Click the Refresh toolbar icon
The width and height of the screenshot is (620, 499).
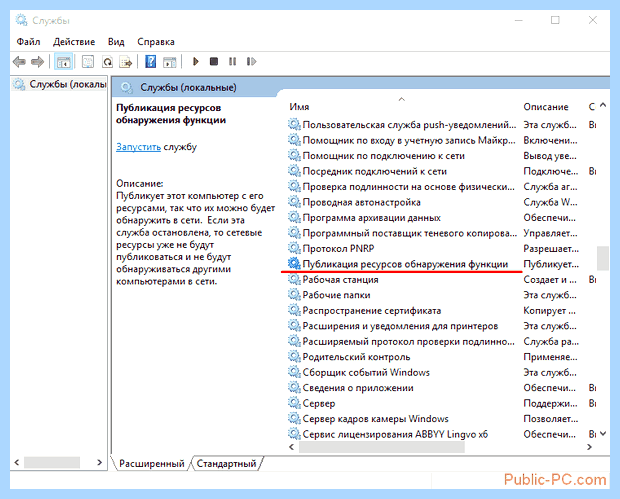107,62
